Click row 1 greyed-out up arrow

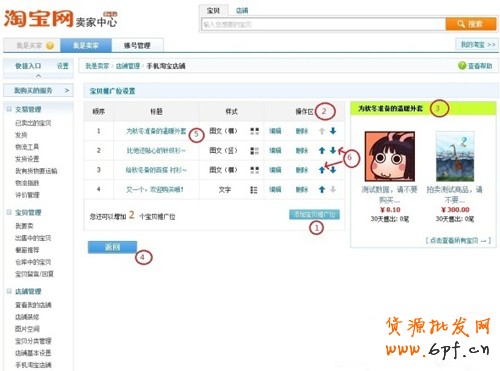tap(322, 131)
